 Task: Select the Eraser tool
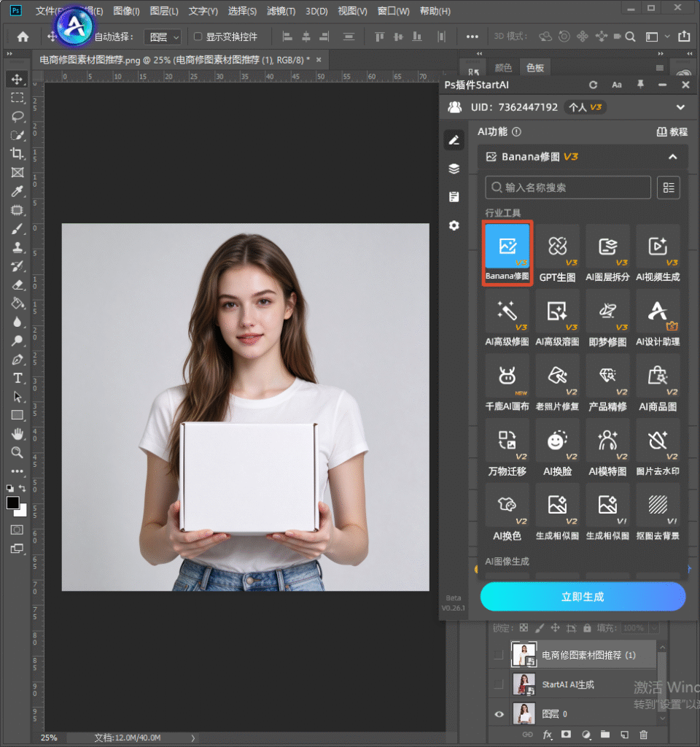(17, 285)
